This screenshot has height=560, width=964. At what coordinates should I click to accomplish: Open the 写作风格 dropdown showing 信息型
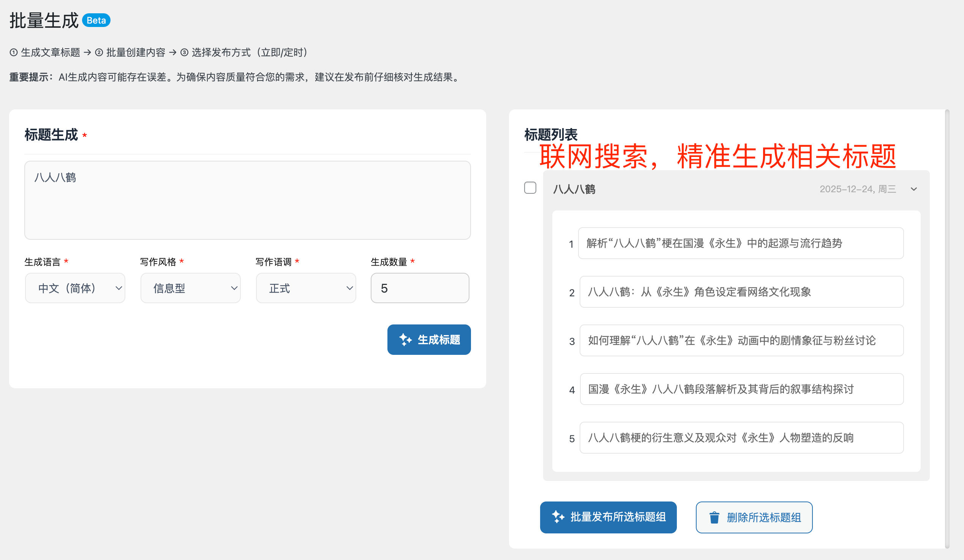190,288
